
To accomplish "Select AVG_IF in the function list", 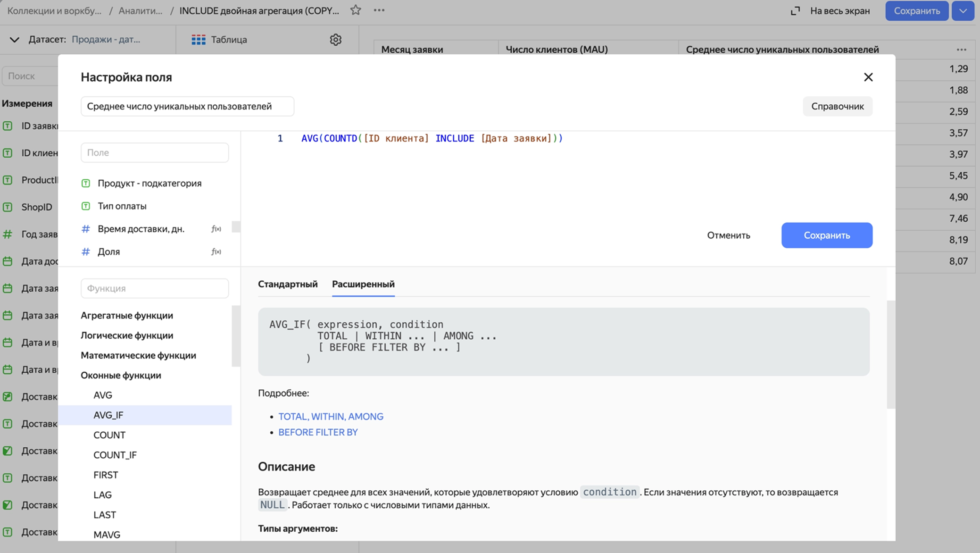I will click(108, 415).
